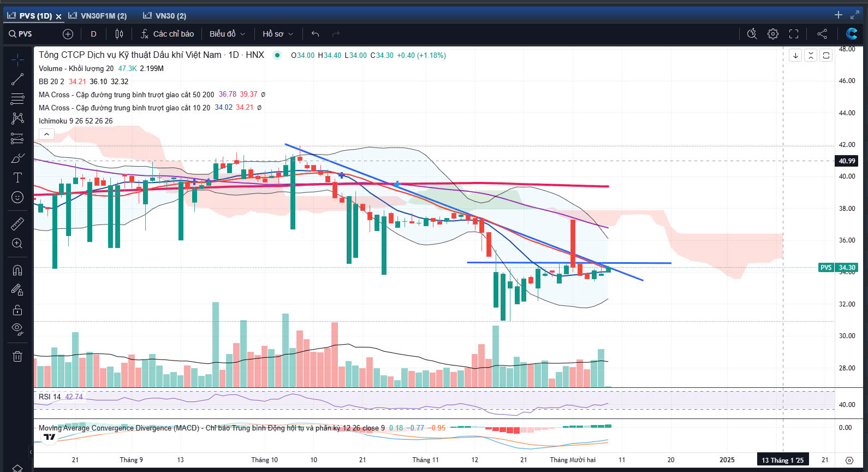This screenshot has width=868, height=472.
Task: Open the emoji icons tool
Action: tap(17, 197)
